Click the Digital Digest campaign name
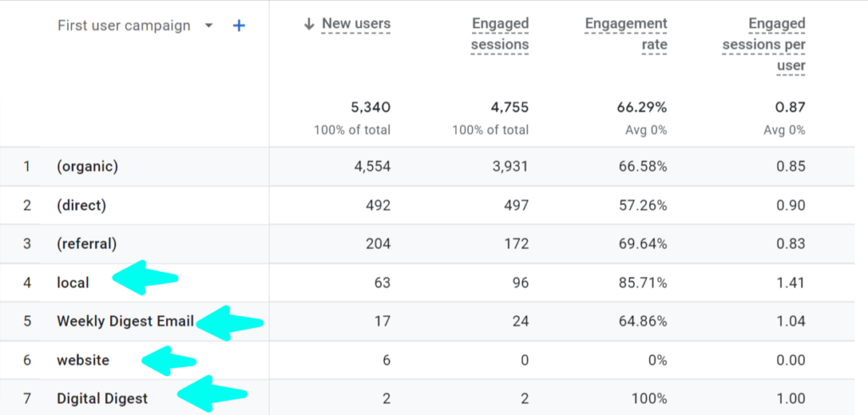Screen dimensions: 868x415 click(103, 398)
